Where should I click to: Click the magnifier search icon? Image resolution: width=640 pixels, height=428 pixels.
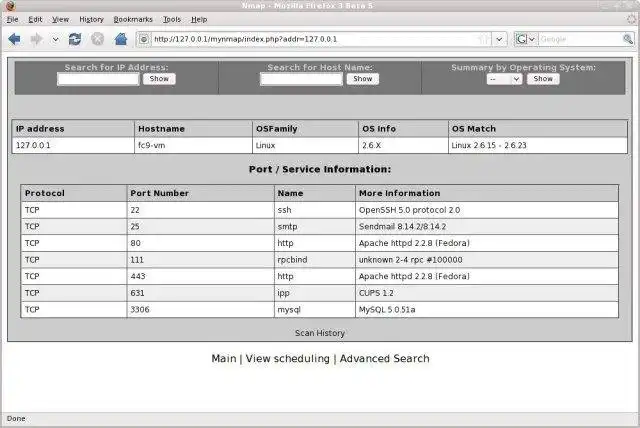click(628, 39)
